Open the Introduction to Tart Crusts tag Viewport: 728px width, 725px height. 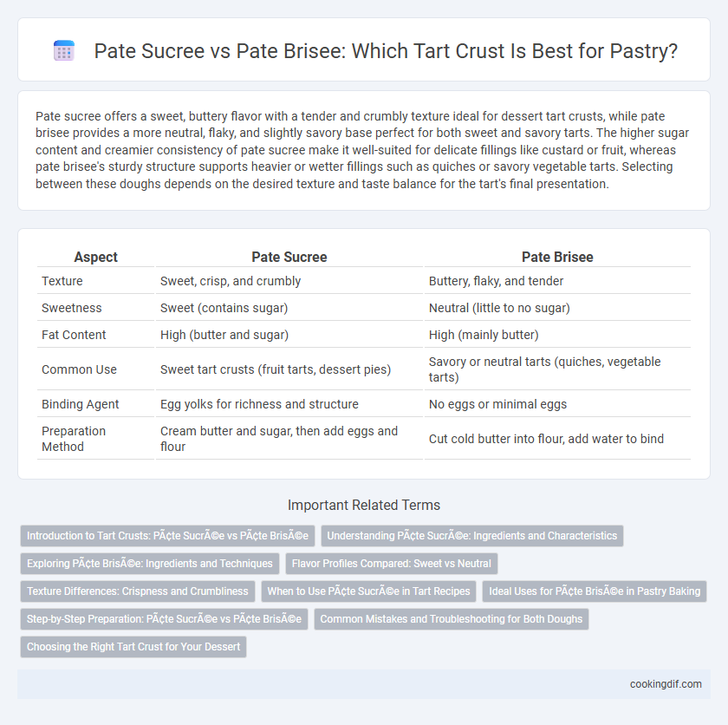(167, 535)
